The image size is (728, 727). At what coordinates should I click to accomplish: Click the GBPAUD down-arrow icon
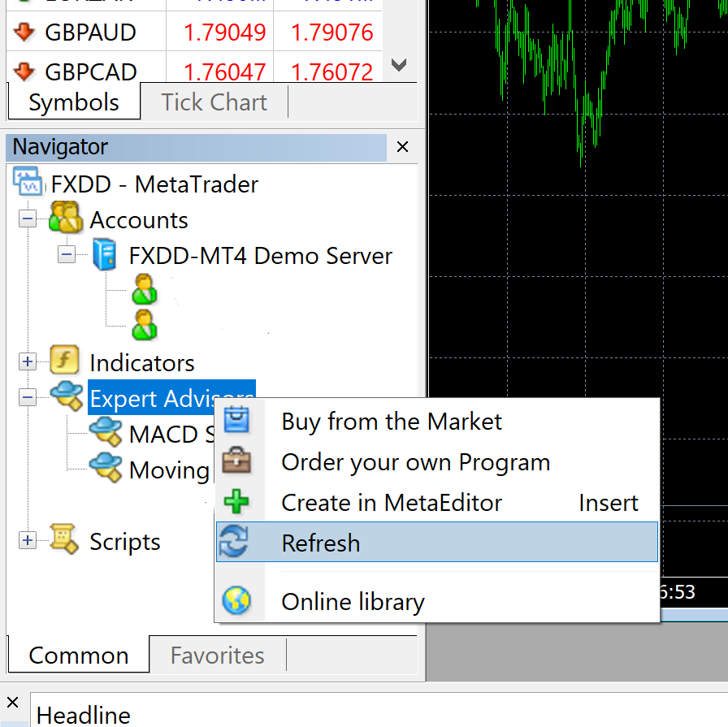pyautogui.click(x=24, y=32)
